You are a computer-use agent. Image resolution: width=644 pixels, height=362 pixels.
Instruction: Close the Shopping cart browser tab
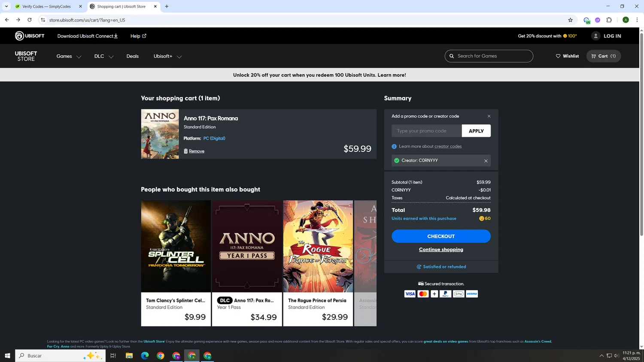click(155, 6)
